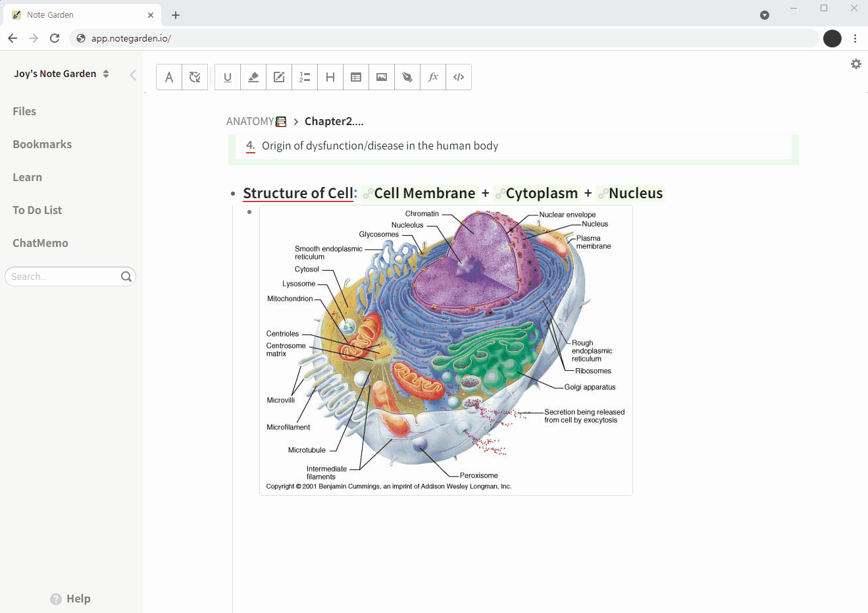The width and height of the screenshot is (868, 613).
Task: Open the Chrome three-dot menu
Action: click(x=855, y=38)
